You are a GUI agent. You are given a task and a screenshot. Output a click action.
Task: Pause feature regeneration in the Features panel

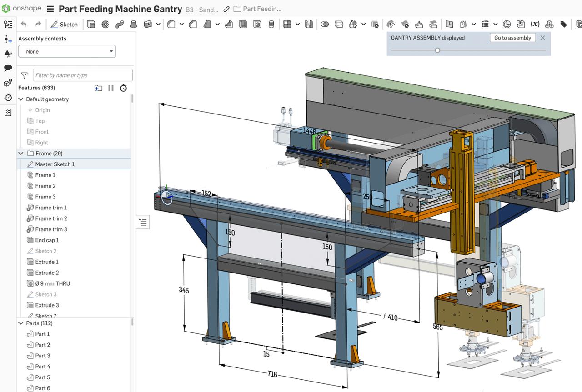[110, 88]
